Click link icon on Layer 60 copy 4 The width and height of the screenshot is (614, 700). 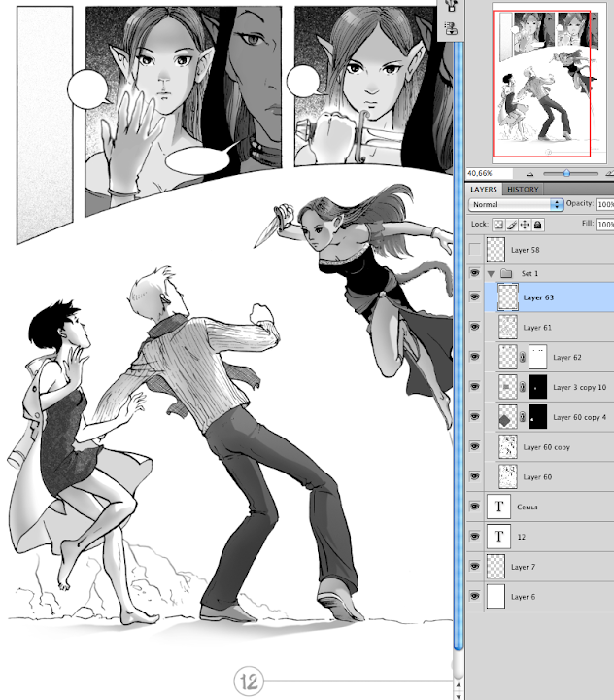523,417
